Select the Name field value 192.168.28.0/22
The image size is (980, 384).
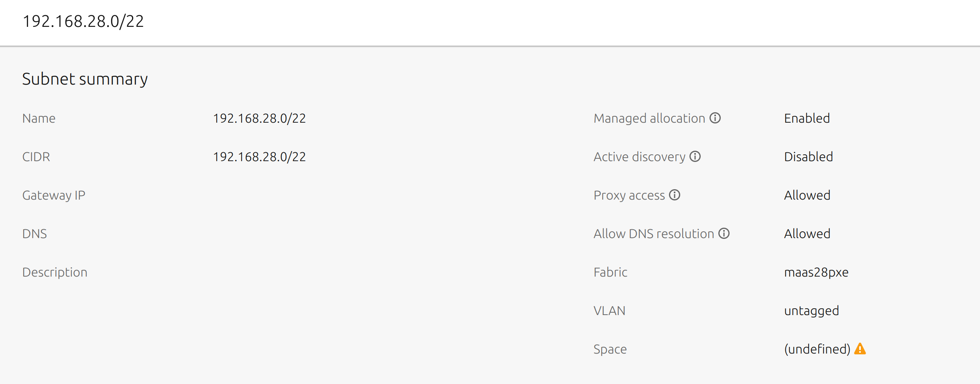[x=259, y=118]
